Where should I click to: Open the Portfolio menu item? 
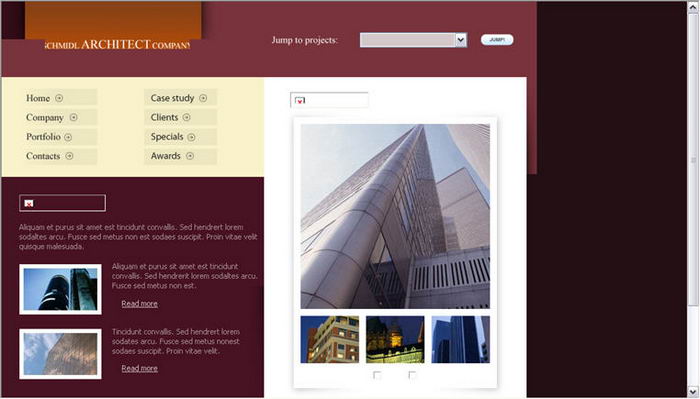[x=43, y=137]
